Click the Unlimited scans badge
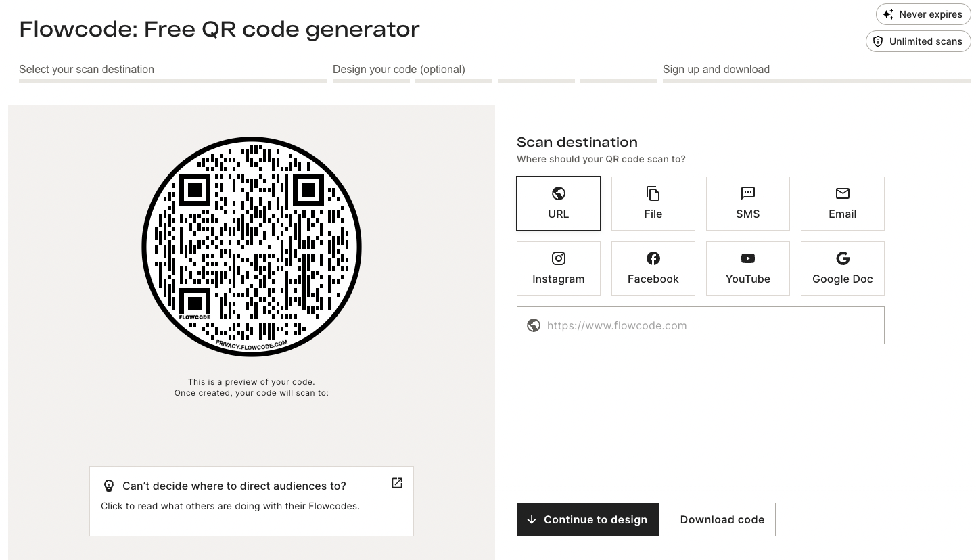The image size is (976, 560). coord(919,41)
